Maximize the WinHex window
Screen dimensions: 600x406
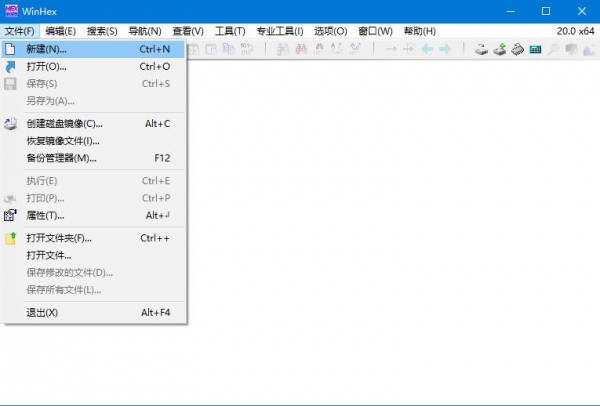tap(546, 11)
